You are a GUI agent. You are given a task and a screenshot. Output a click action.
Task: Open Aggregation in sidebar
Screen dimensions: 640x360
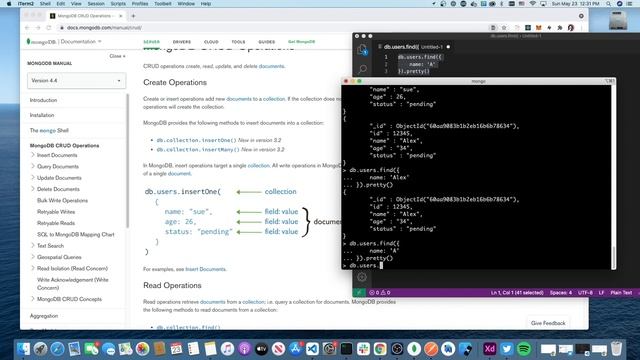[x=44, y=316]
